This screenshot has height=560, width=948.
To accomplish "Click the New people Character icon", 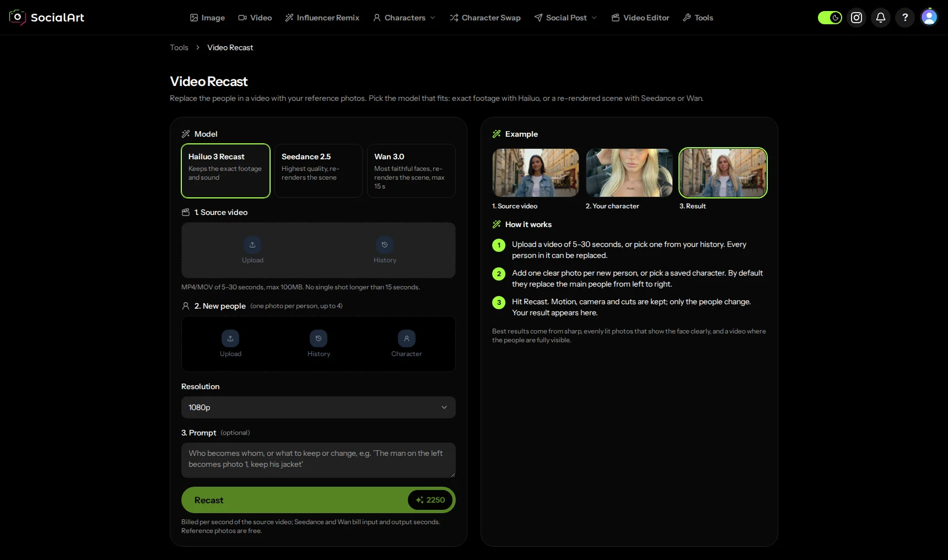I will coord(407,338).
